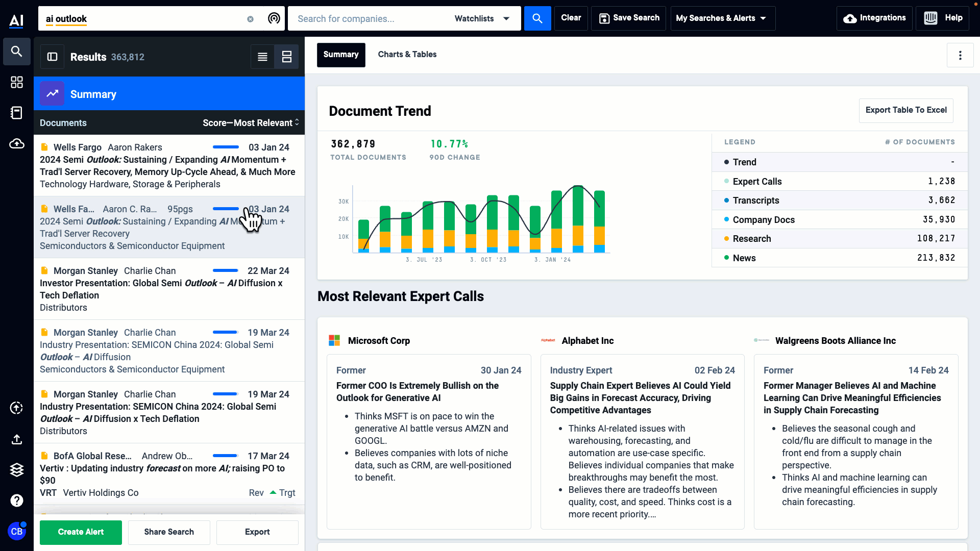Toggle the Research legend series
This screenshot has height=551, width=980.
coord(840,239)
